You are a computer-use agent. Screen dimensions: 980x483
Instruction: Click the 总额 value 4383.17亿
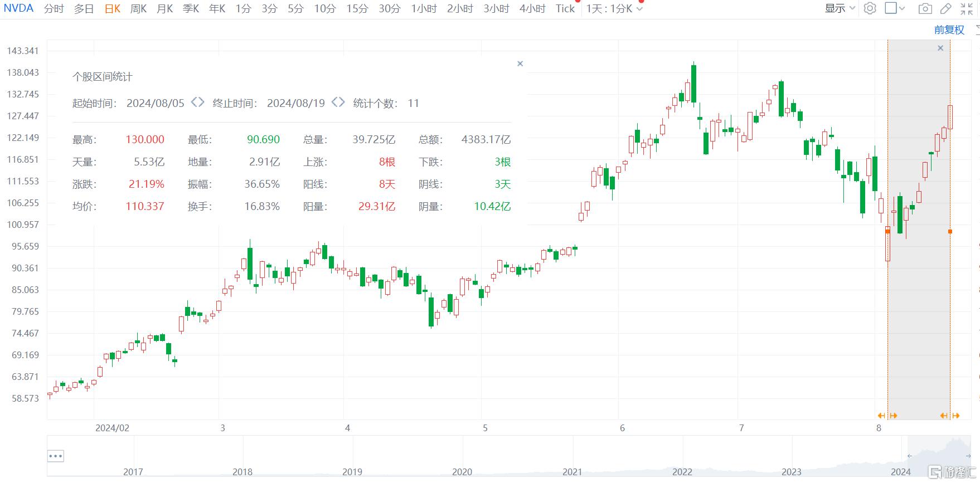(486, 139)
